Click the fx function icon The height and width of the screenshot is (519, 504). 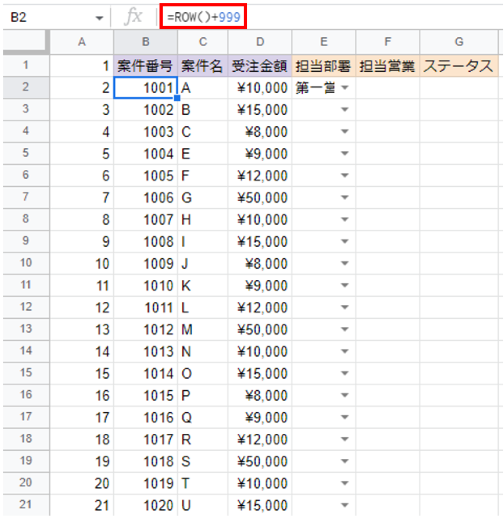pos(133,17)
